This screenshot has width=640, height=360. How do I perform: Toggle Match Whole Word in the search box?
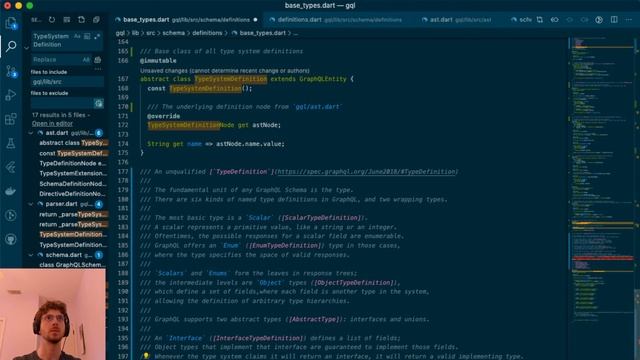click(87, 36)
